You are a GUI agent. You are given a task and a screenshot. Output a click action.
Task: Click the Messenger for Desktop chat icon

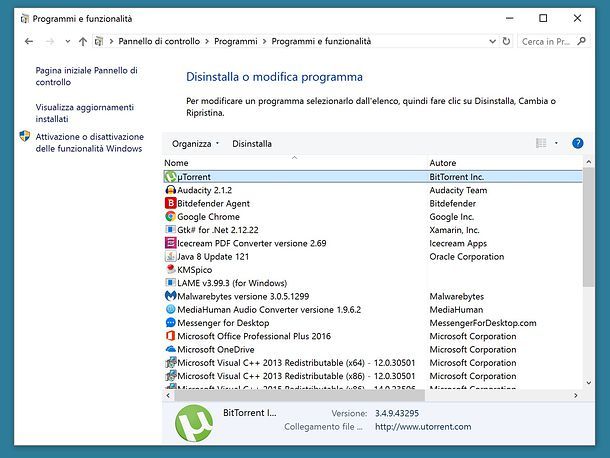point(170,323)
